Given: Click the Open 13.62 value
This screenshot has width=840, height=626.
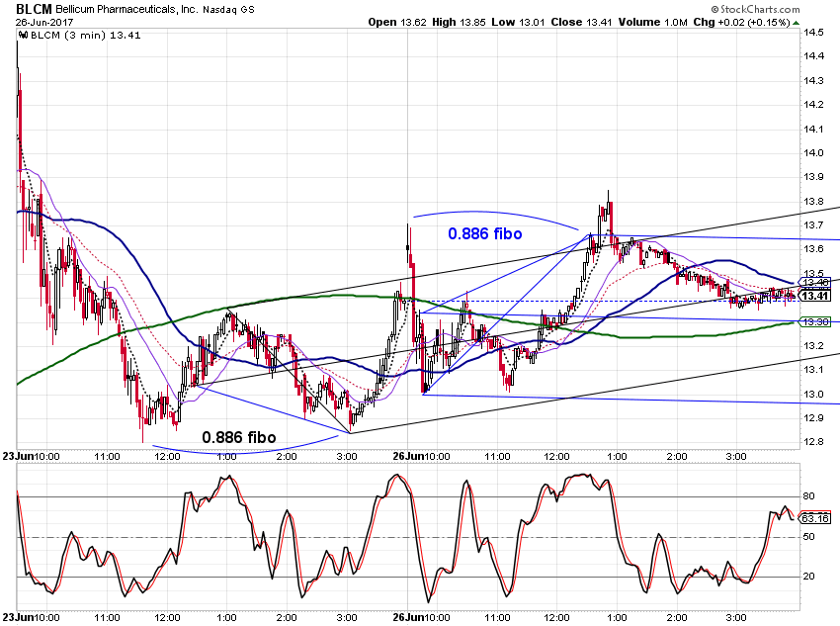Looking at the screenshot, I should [397, 22].
